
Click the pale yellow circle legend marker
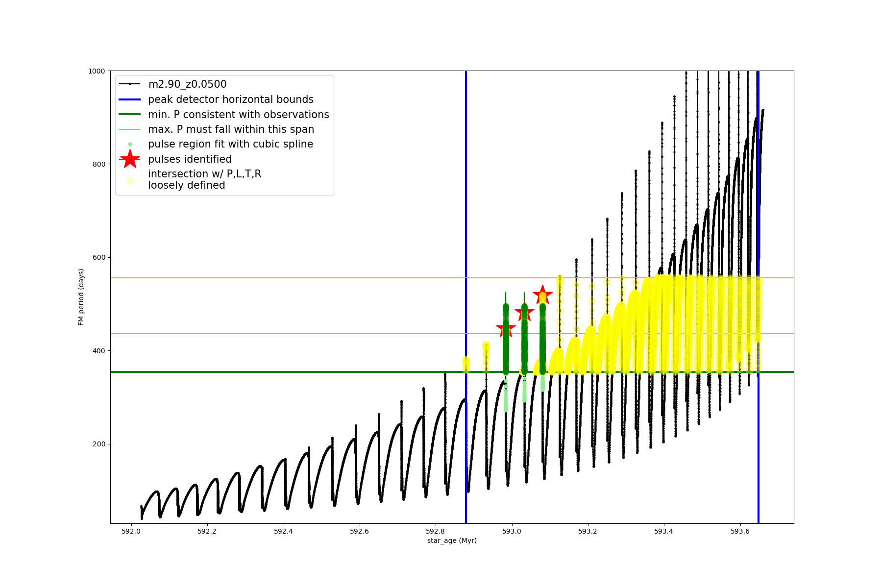[130, 181]
